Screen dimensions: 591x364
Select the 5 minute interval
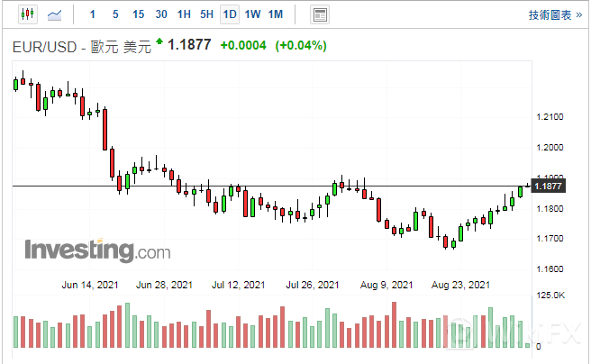(115, 14)
